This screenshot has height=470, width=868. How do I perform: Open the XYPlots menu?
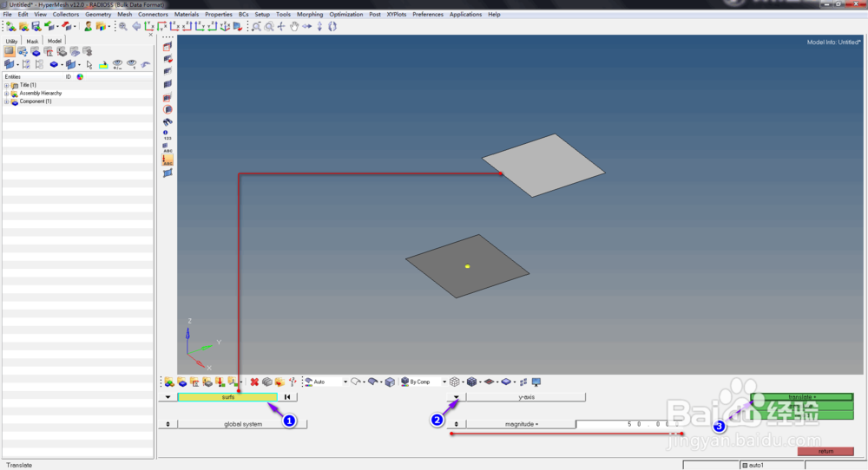pos(397,15)
